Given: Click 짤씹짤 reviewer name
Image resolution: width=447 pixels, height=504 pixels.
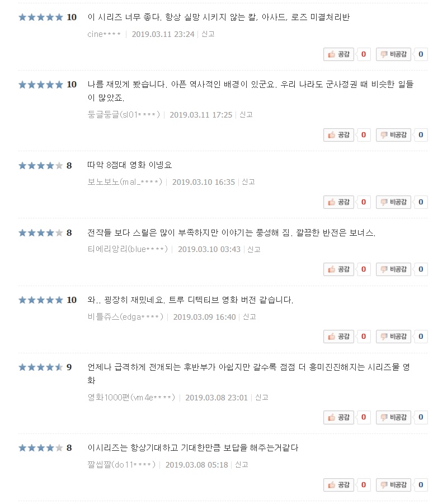Looking at the screenshot, I should (x=121, y=465).
